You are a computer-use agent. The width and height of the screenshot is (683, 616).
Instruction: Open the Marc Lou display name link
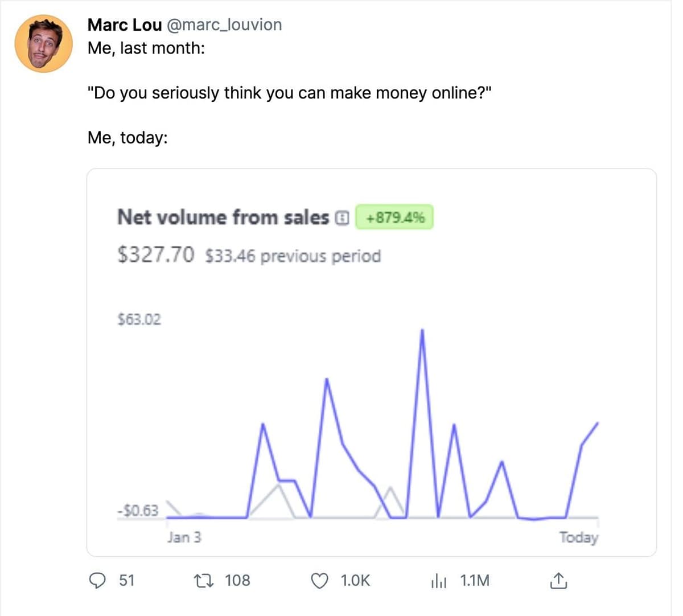(125, 25)
